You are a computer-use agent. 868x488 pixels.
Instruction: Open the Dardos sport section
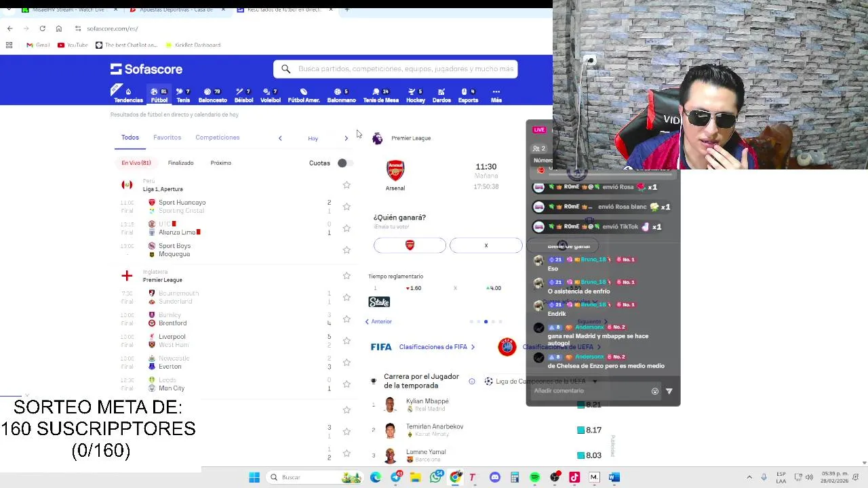tap(441, 95)
